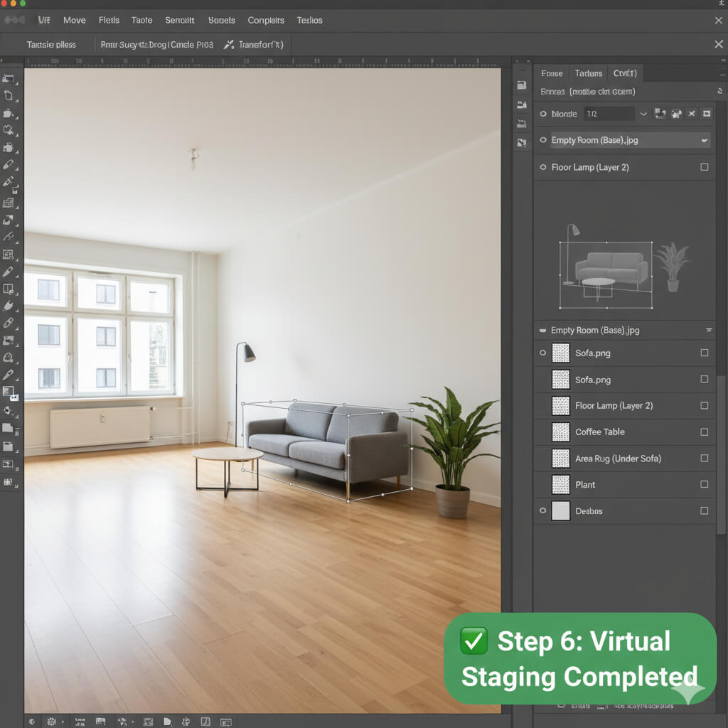Expand the Empty Room (Base).jpg dropdown
728x728 pixels.
click(704, 141)
